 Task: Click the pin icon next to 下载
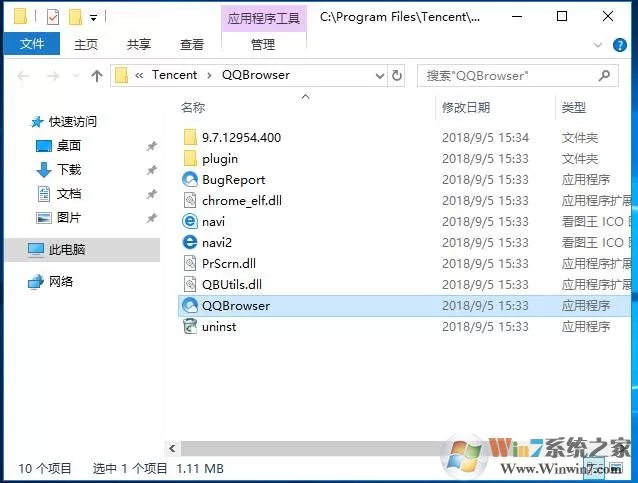tap(151, 170)
